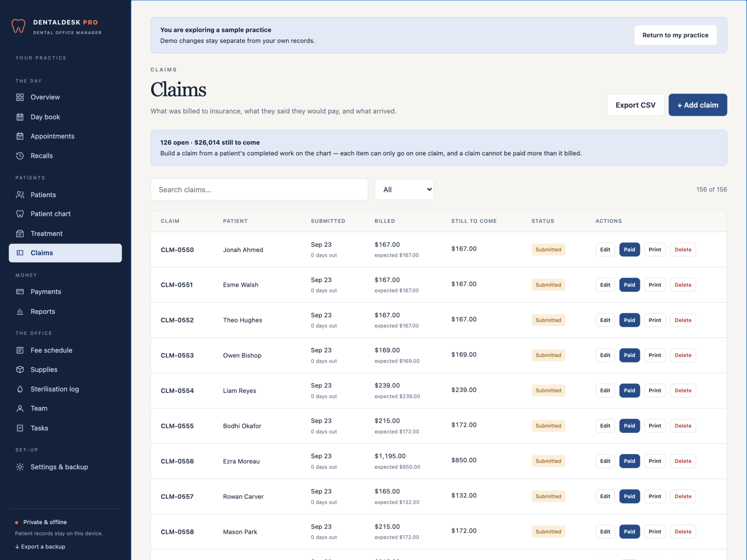This screenshot has width=747, height=560.
Task: Click the Claims ticket icon
Action: click(x=20, y=253)
